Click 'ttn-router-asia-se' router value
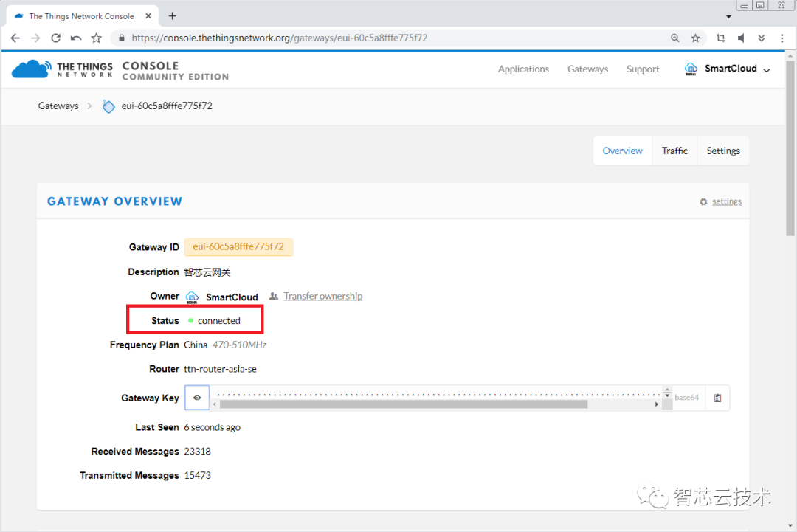Image resolution: width=797 pixels, height=532 pixels. [220, 369]
